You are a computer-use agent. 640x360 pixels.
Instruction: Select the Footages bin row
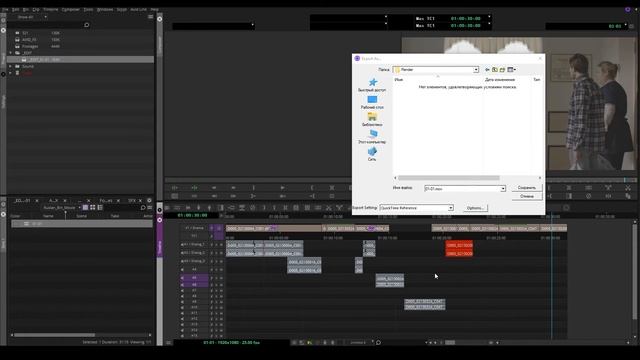(80, 46)
